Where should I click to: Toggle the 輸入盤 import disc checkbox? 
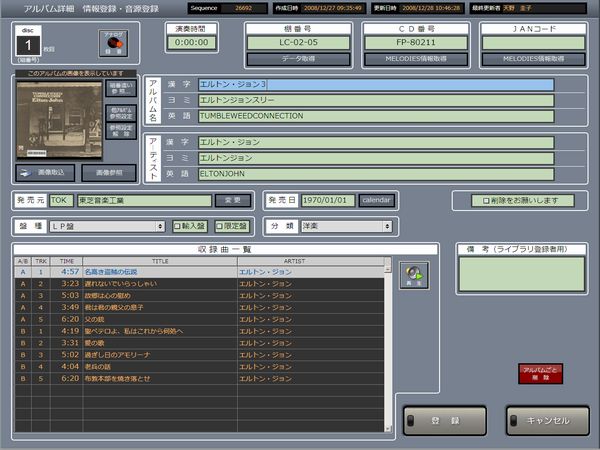tap(190, 226)
